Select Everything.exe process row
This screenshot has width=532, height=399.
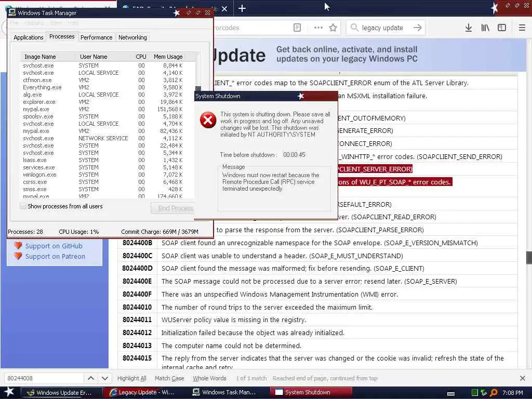click(108, 87)
